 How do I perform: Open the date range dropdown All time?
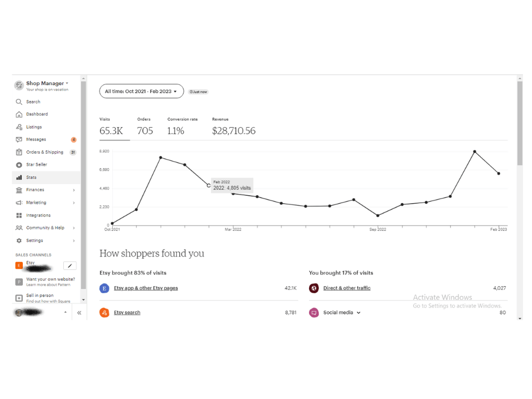pos(142,92)
